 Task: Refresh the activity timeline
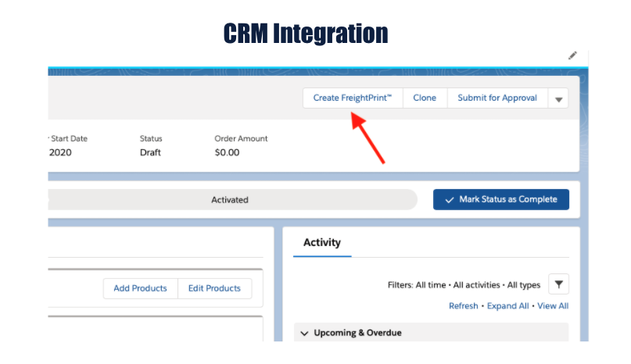pyautogui.click(x=464, y=306)
